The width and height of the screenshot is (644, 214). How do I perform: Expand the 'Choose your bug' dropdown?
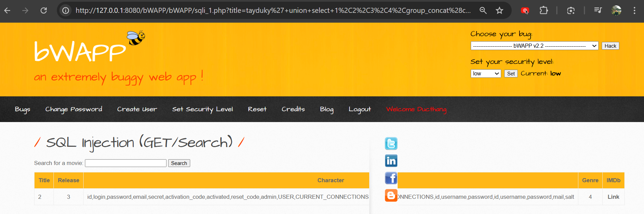click(534, 46)
